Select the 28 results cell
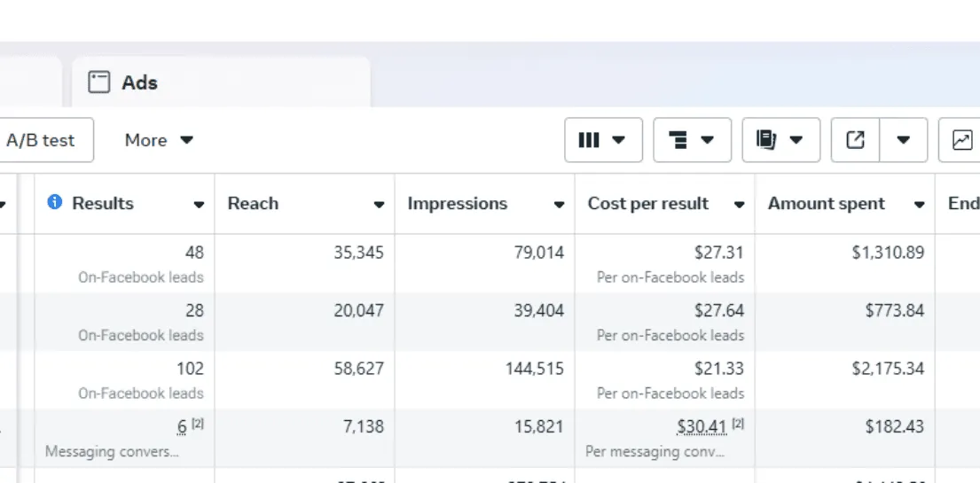 click(124, 321)
